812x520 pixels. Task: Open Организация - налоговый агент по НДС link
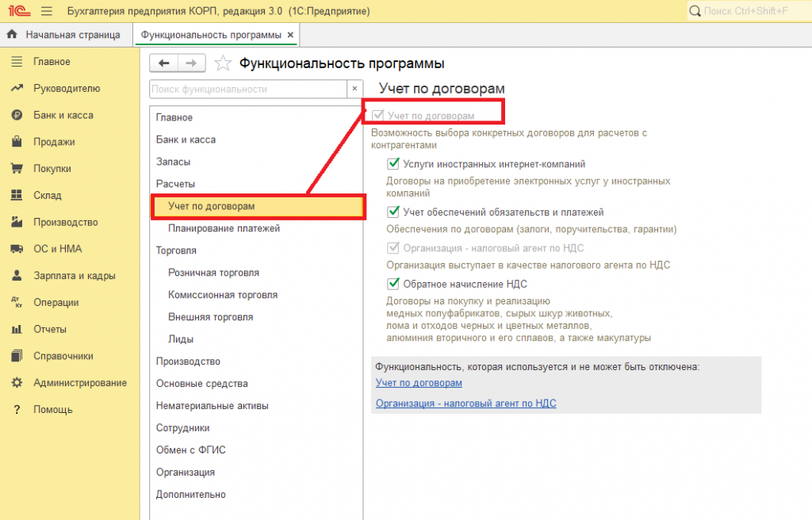(466, 403)
